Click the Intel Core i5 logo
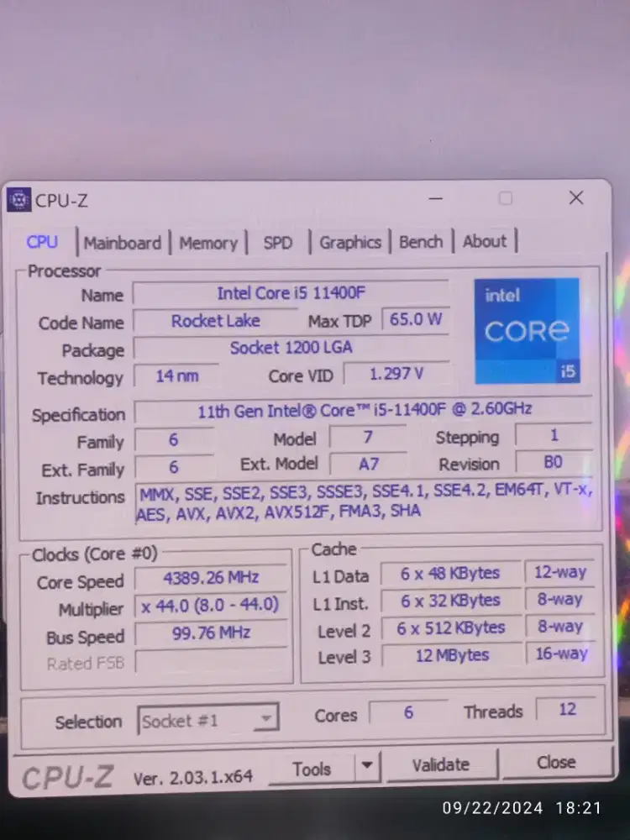630x840 pixels. point(527,330)
